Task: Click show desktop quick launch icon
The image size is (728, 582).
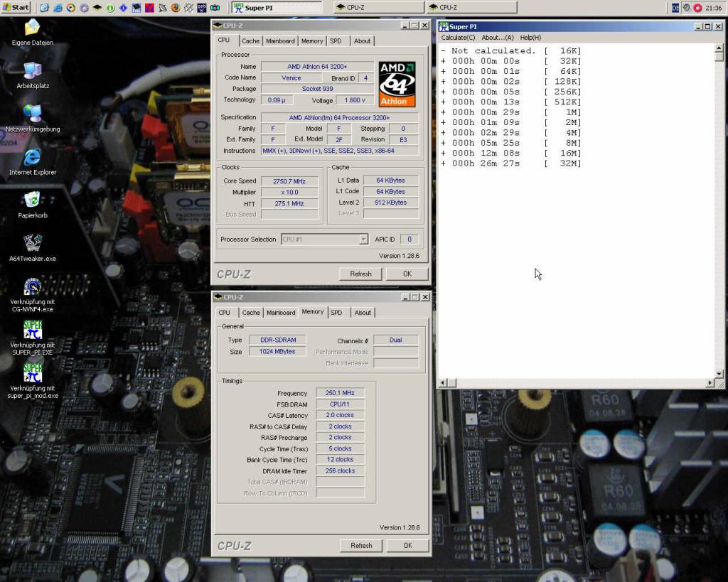Action: tap(45, 7)
